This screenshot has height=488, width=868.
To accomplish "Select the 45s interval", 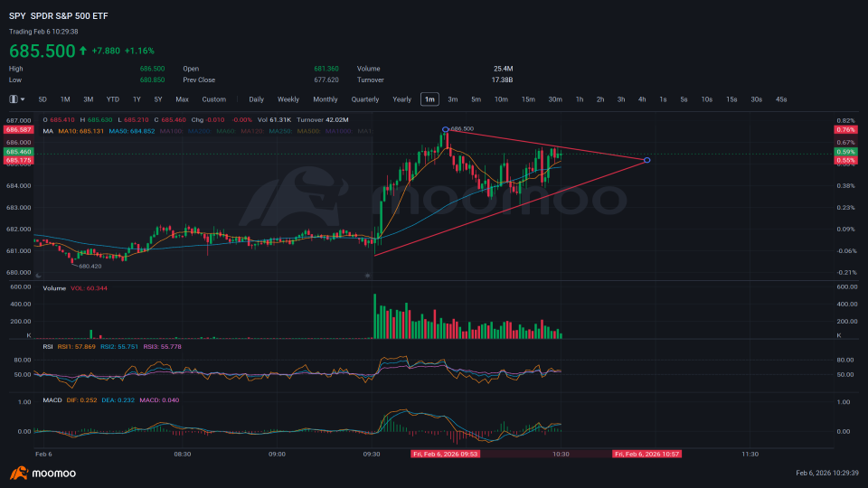I will click(781, 99).
